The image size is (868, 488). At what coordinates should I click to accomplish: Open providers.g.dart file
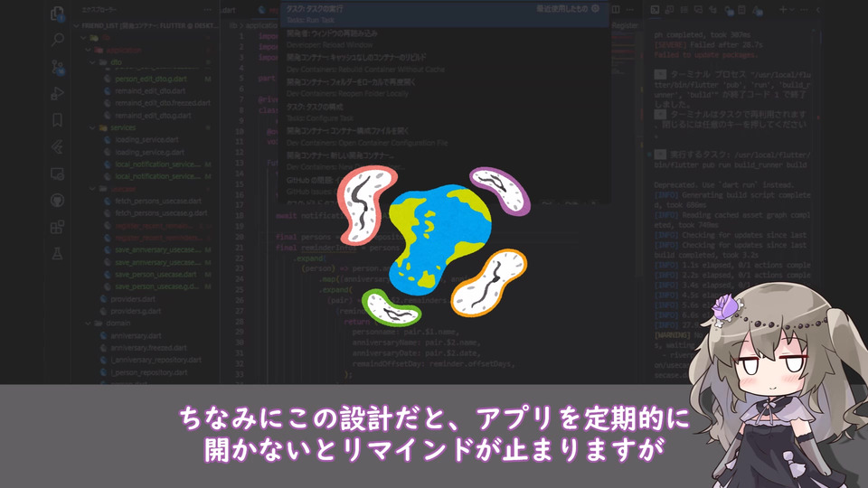pyautogui.click(x=136, y=311)
